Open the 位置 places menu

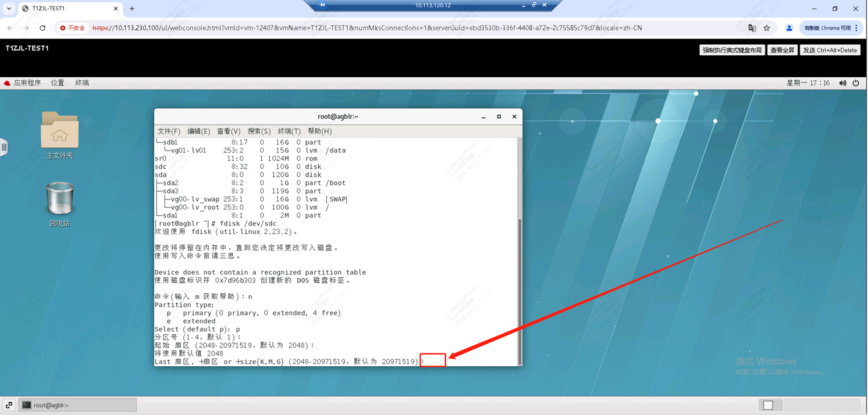tap(58, 83)
